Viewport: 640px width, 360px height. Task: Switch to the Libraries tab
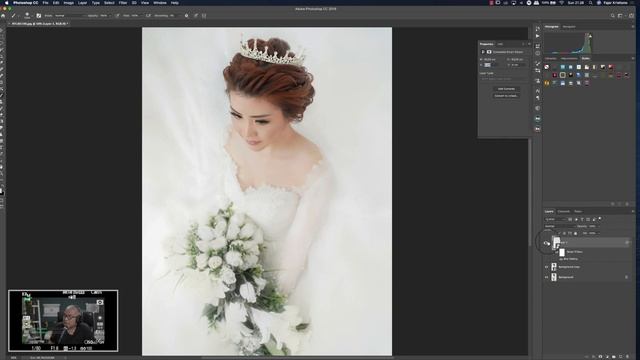click(x=551, y=58)
